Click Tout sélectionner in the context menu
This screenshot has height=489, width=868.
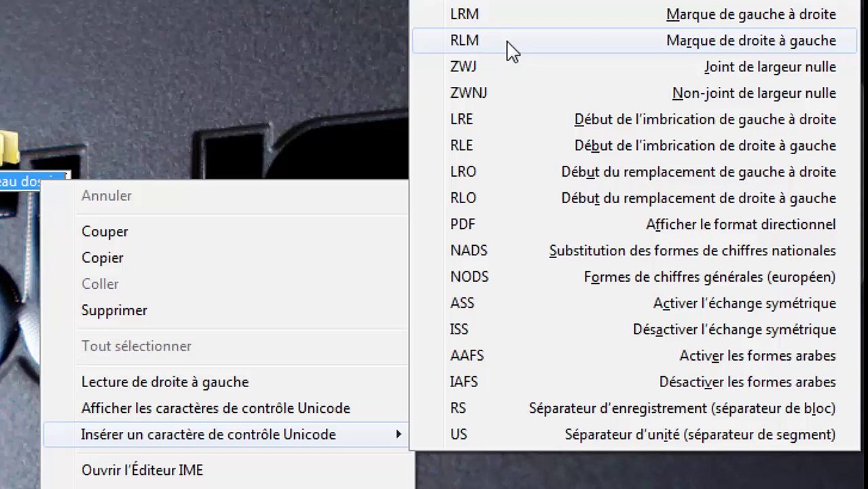(225, 346)
